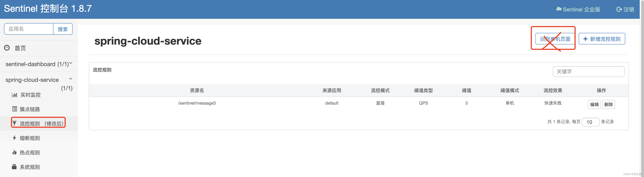Click the 直接 流控模式 cell
This screenshot has width=644, height=177.
(380, 103)
